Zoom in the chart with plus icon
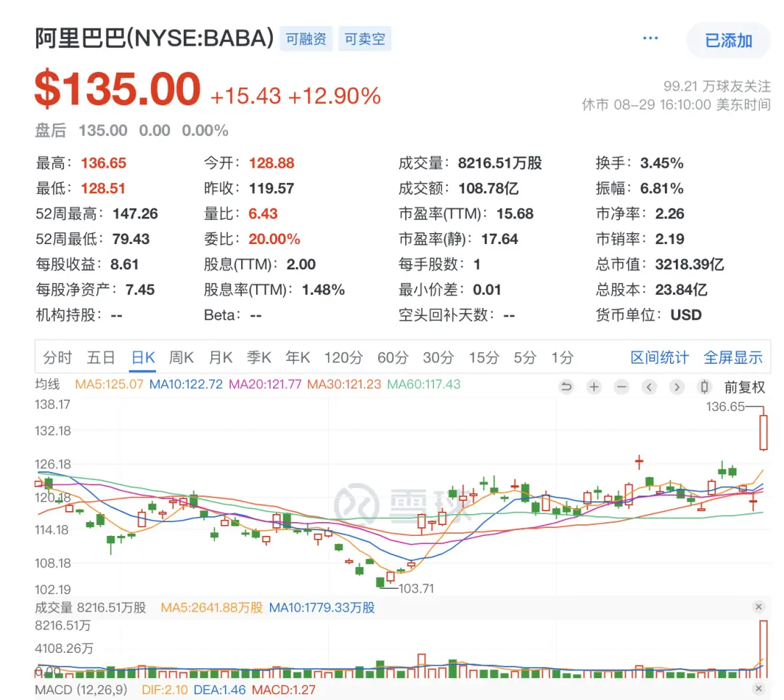The image size is (784, 700). point(594,386)
